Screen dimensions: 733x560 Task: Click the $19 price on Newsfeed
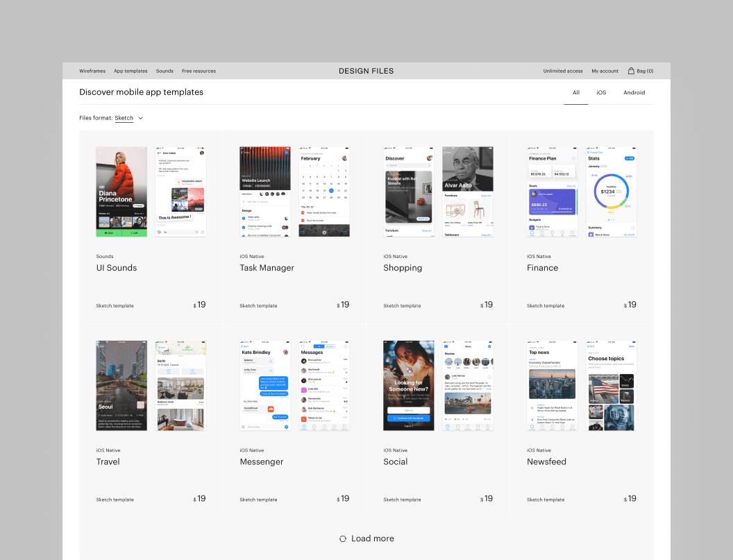pyautogui.click(x=630, y=499)
